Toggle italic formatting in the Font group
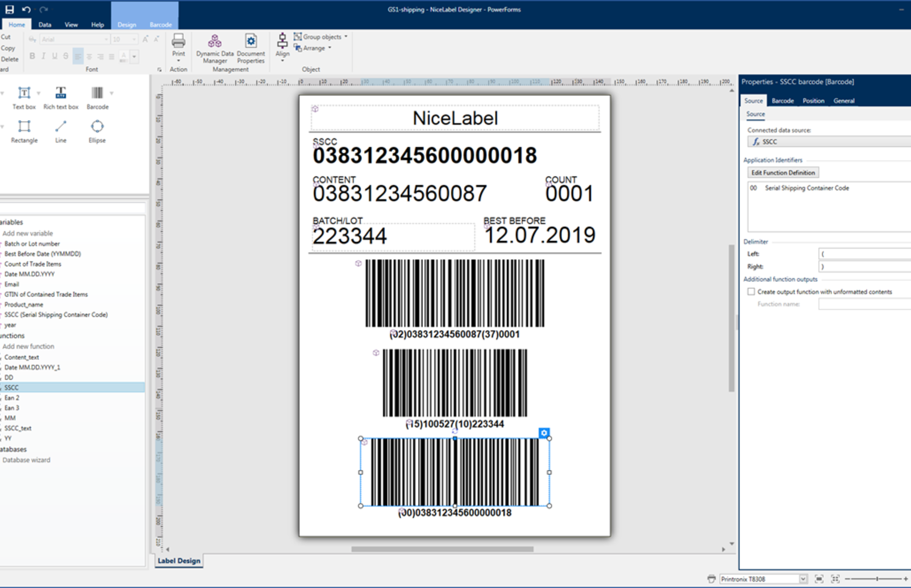This screenshot has height=588, width=911. [43, 56]
